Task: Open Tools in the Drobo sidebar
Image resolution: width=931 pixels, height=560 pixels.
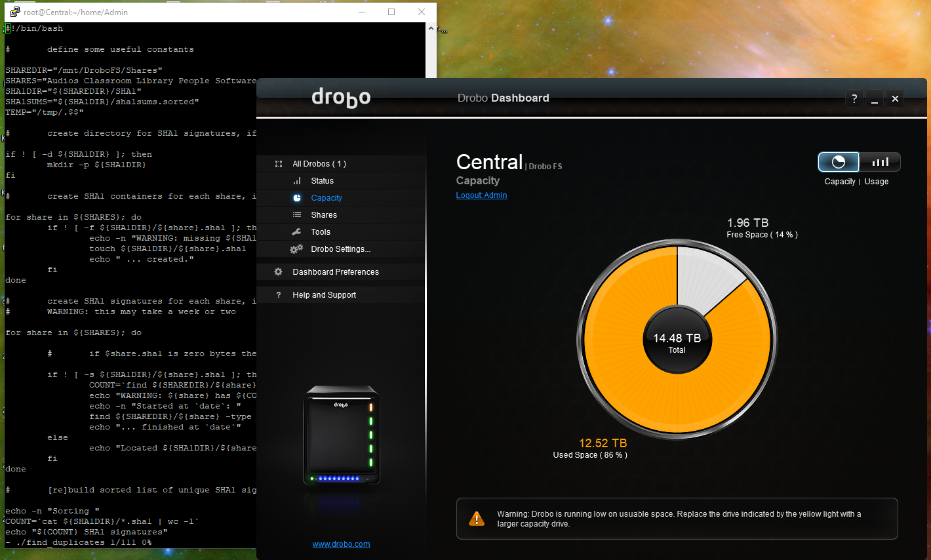Action: pyautogui.click(x=341, y=232)
